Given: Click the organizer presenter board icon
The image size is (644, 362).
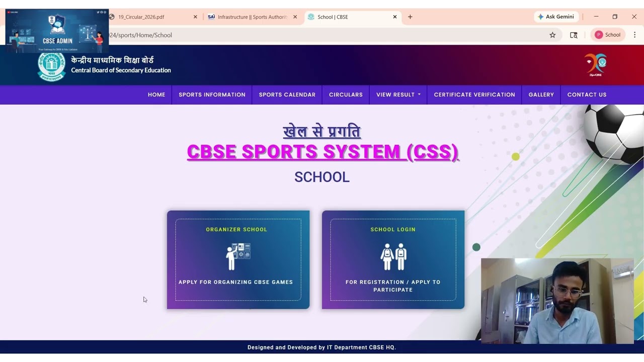Looking at the screenshot, I should (x=238, y=256).
